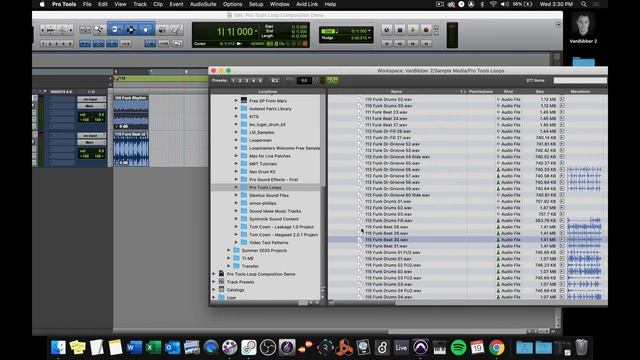The image size is (640, 360).
Task: Expand Pro Tools Loop Composition Demo session
Action: coord(214,274)
